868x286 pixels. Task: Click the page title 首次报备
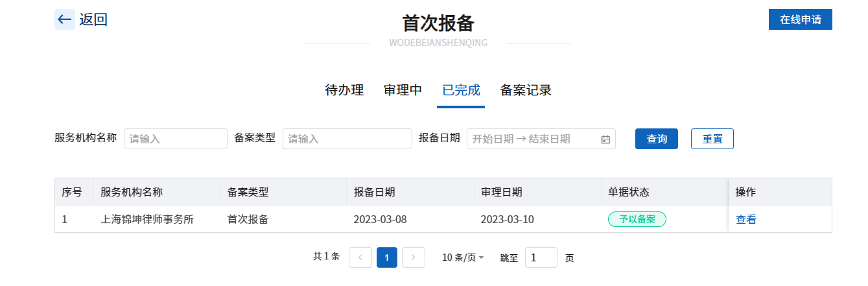coord(438,23)
